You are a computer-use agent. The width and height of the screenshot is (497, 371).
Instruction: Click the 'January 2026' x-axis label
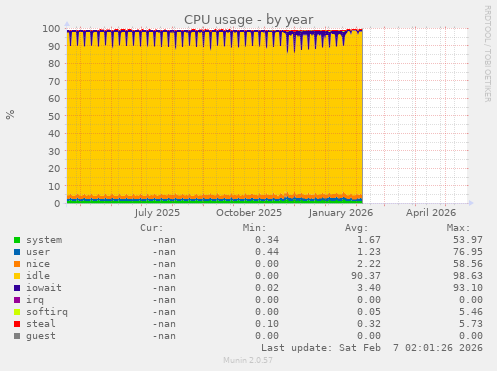pyautogui.click(x=340, y=213)
